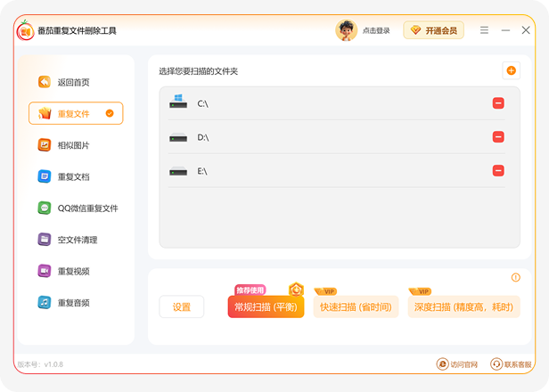The width and height of the screenshot is (549, 392).
Task: Click the add folder plus icon
Action: [511, 70]
